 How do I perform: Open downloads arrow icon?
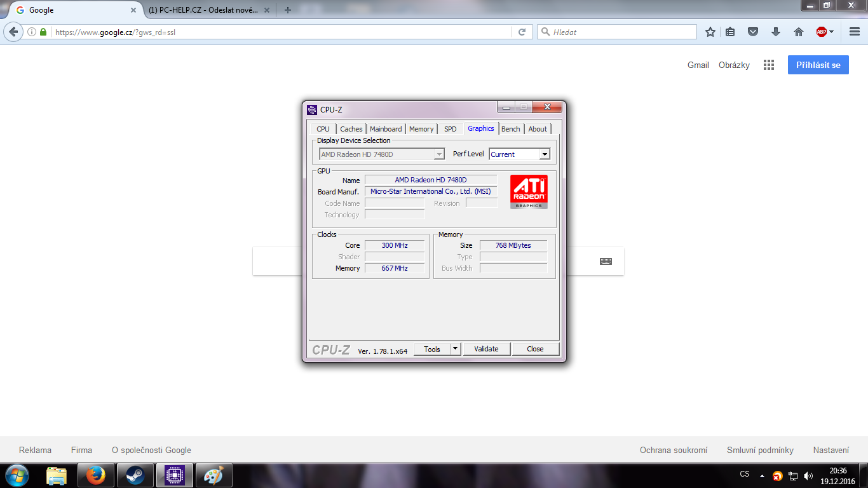point(776,32)
